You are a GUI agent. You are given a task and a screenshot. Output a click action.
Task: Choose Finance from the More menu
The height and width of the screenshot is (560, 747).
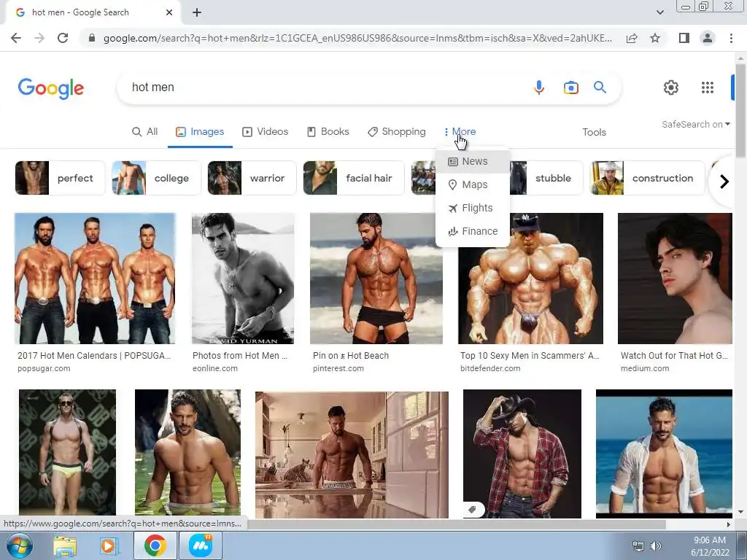473,231
